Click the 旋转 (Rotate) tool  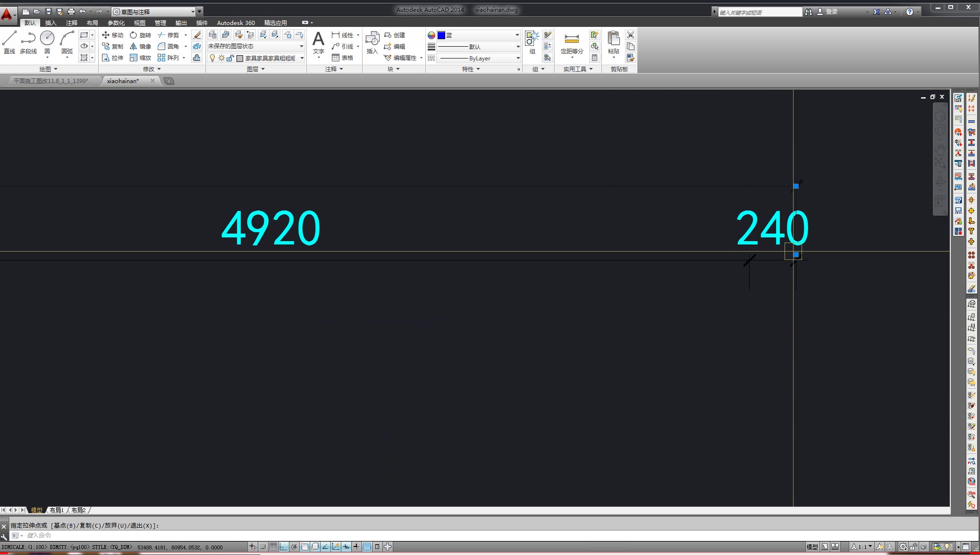point(140,35)
